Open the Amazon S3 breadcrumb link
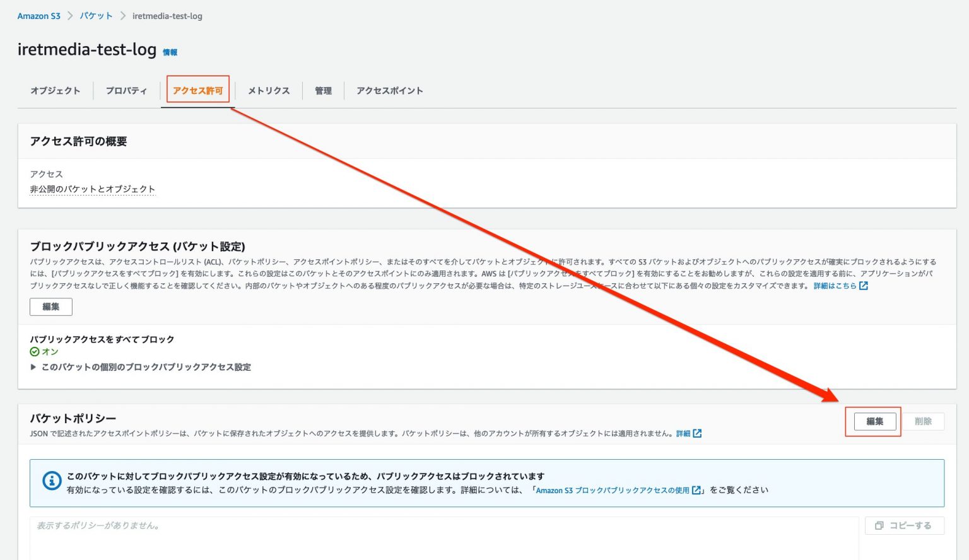Screen dimensions: 969x560 tap(39, 16)
